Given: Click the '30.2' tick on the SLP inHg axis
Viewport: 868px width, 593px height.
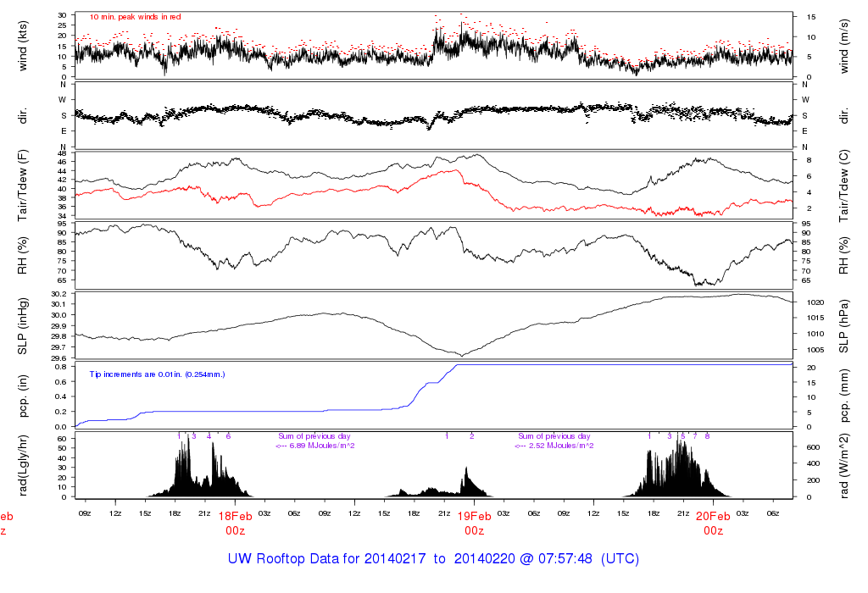Looking at the screenshot, I should (58, 294).
